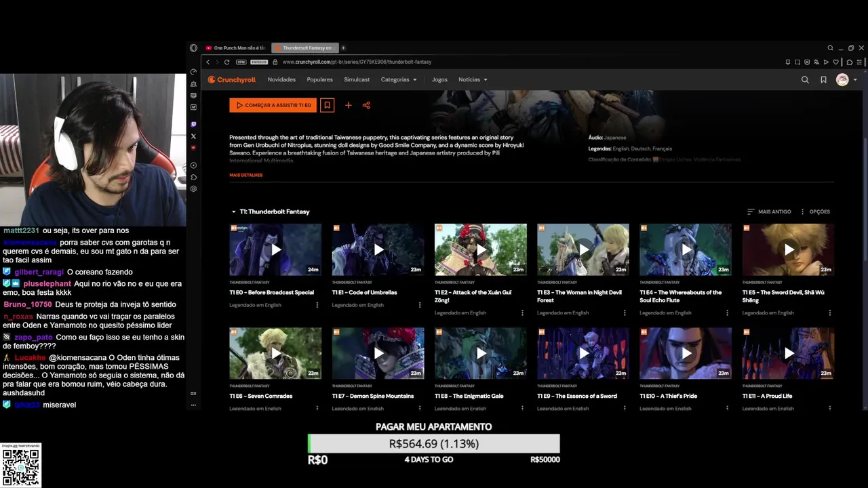Click the matt2231 username in chat

click(21, 230)
